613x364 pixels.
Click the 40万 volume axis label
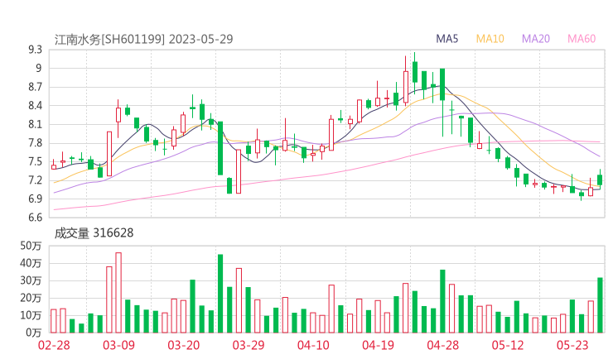tap(31, 263)
